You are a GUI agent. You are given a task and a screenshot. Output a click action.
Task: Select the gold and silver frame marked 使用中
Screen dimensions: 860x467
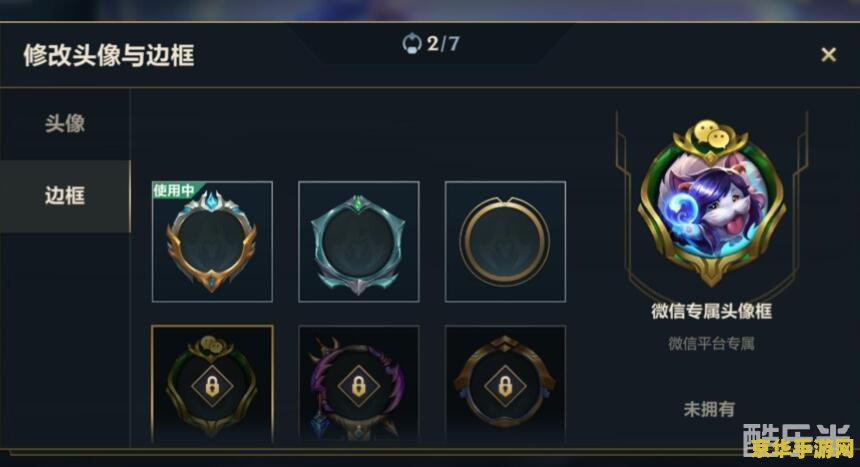212,241
